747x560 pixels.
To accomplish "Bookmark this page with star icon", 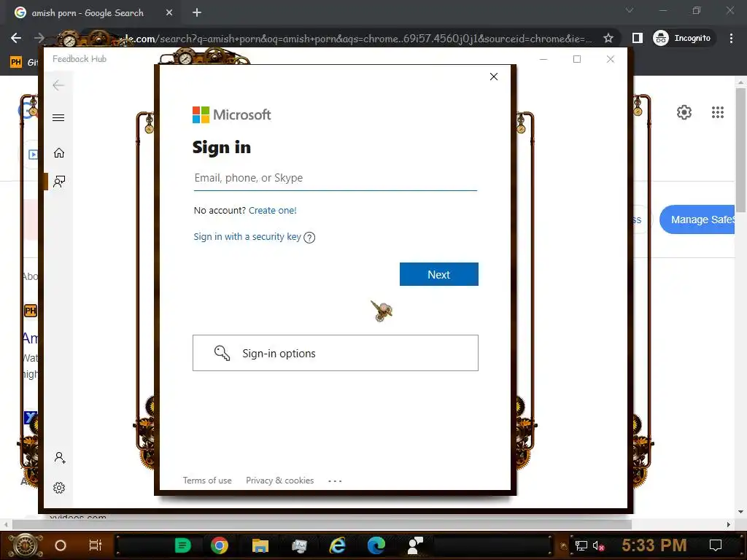I will click(x=608, y=38).
